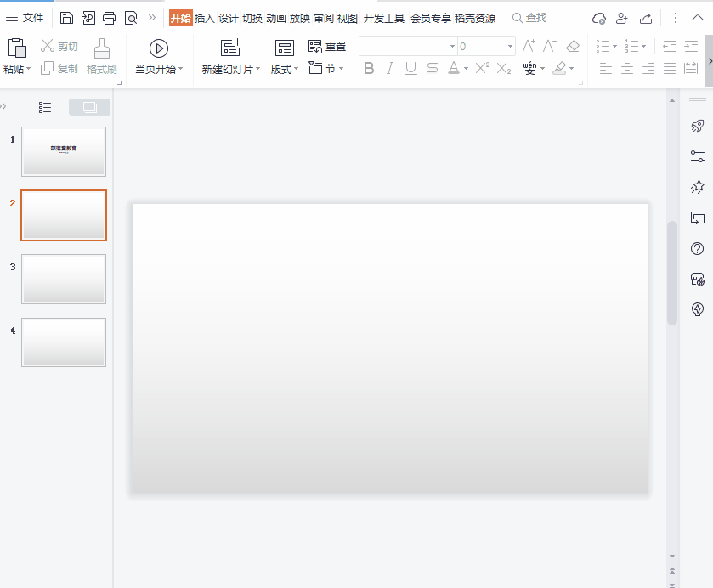This screenshot has width=713, height=588.
Task: Open the 节 section dropdown
Action: 326,68
